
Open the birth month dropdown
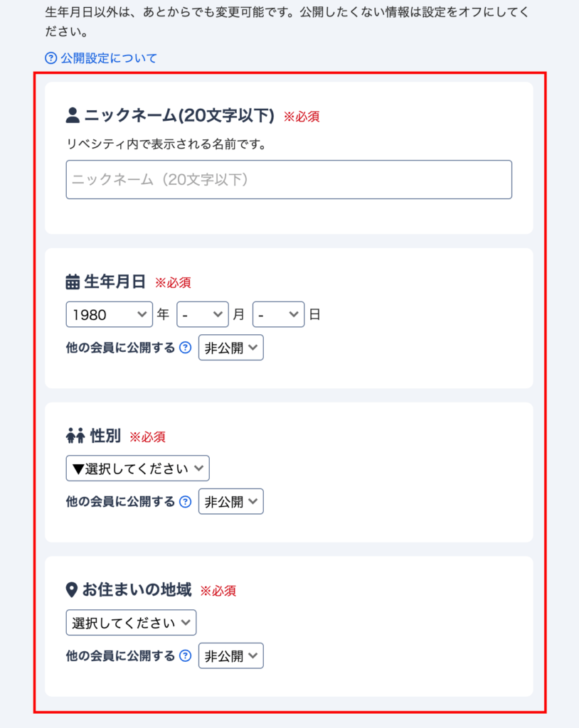click(202, 314)
